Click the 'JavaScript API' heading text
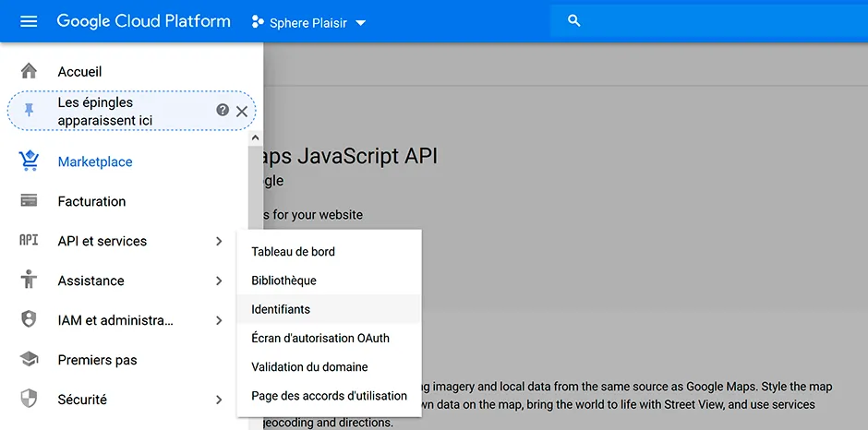The image size is (868, 430). pyautogui.click(x=368, y=157)
